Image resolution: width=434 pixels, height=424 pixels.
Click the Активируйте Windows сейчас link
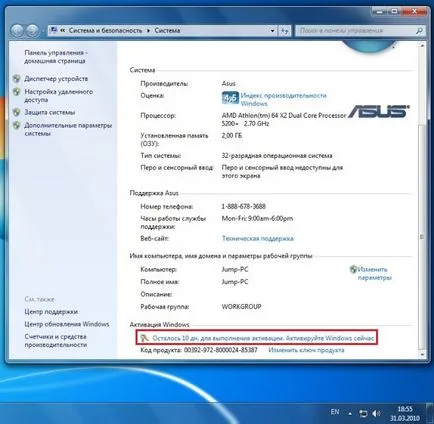point(330,338)
